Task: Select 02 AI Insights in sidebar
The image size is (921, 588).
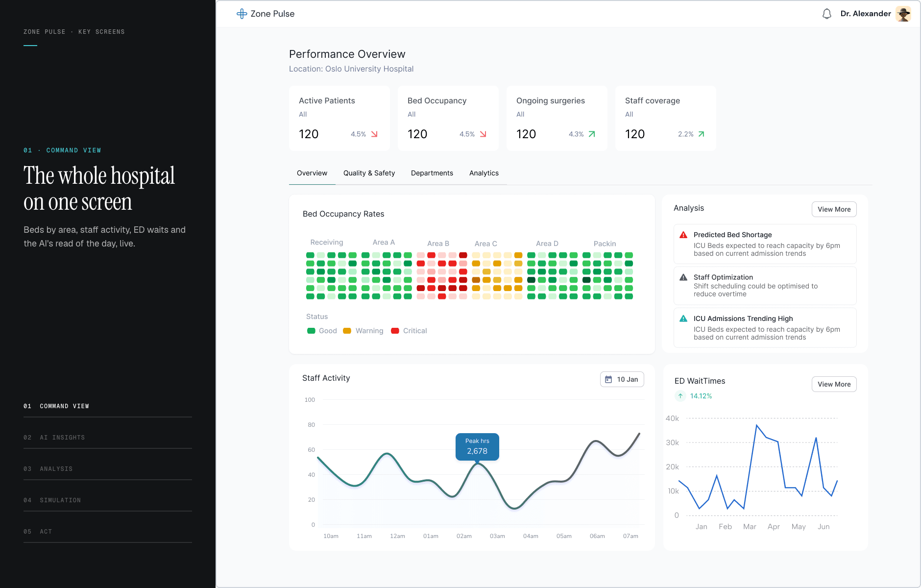Action: (108, 438)
